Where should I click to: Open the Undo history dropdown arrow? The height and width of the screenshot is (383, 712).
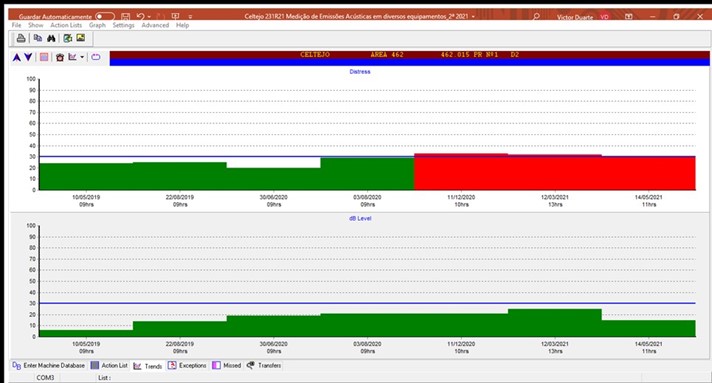click(x=149, y=17)
